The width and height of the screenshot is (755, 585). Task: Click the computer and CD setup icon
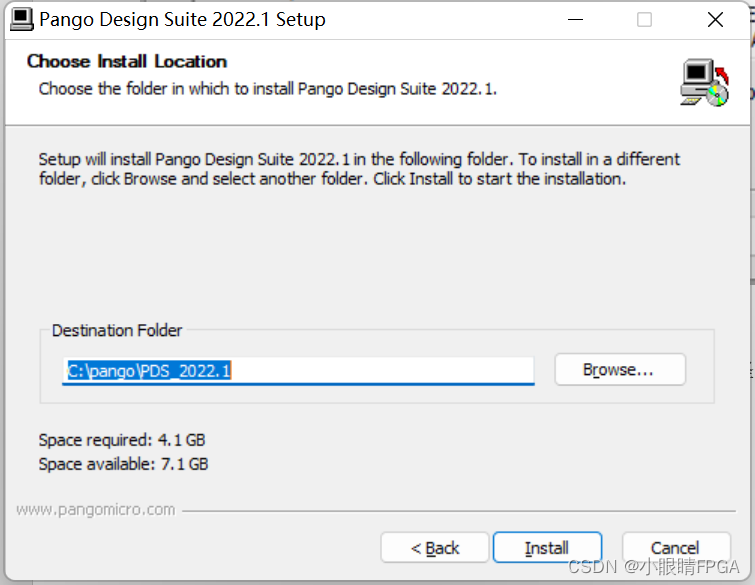[x=704, y=82]
